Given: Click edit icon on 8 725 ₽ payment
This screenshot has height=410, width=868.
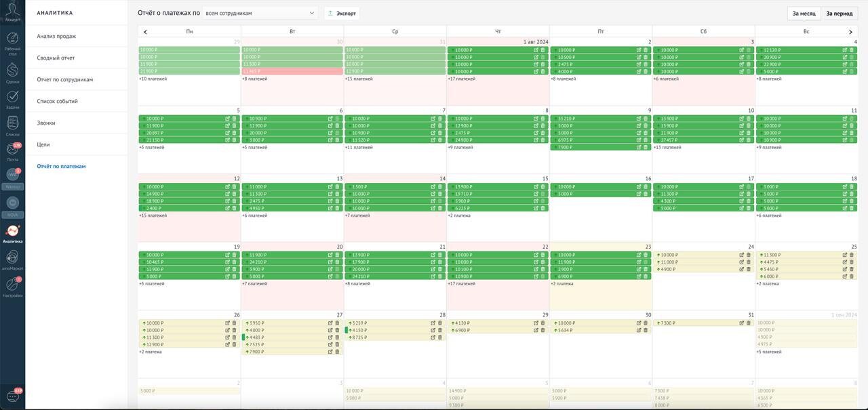Looking at the screenshot, I should [433, 337].
